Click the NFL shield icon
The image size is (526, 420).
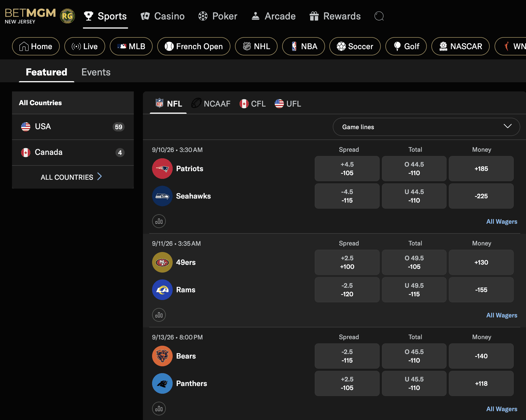[160, 103]
